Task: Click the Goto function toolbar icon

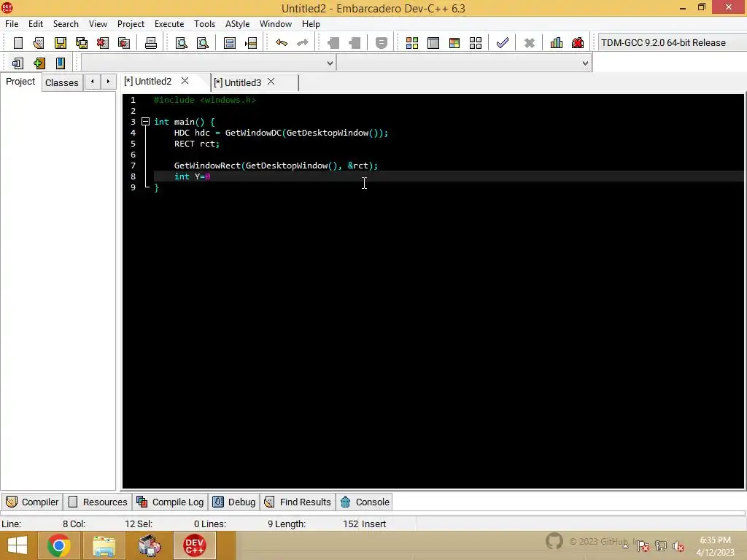Action: click(230, 43)
